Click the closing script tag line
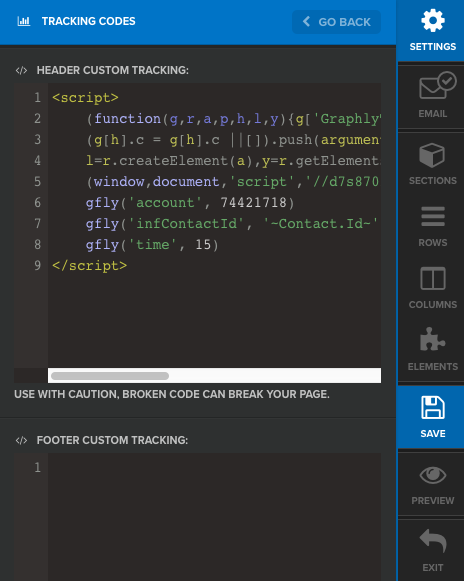This screenshot has height=581, width=464. tap(89, 266)
